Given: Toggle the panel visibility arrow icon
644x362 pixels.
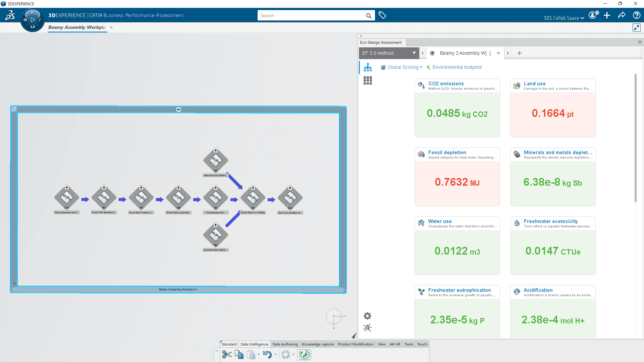Looking at the screenshot, I should [361, 36].
